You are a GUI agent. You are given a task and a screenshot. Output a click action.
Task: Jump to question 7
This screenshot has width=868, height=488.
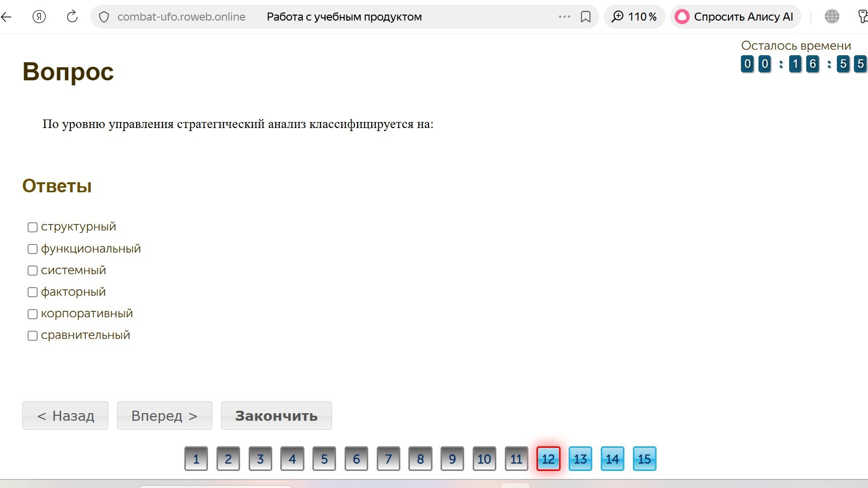(388, 459)
